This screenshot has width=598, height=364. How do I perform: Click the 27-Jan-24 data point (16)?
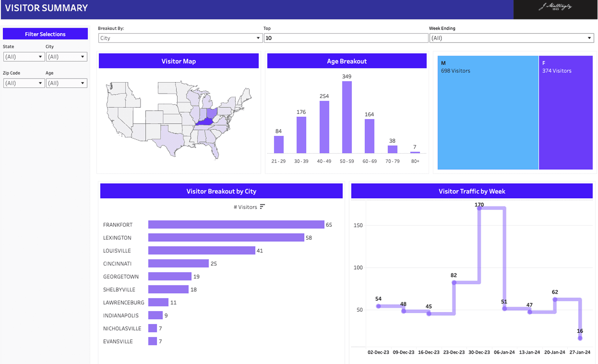580,338
